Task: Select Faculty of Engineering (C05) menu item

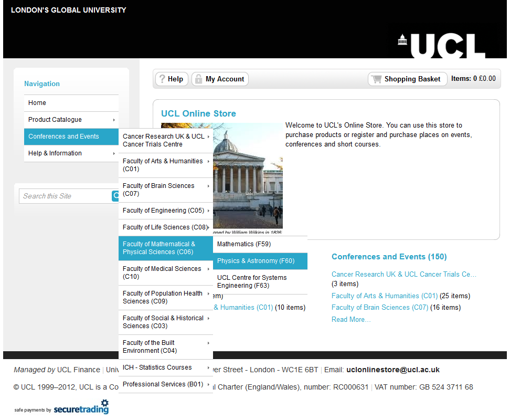Action: click(x=166, y=211)
